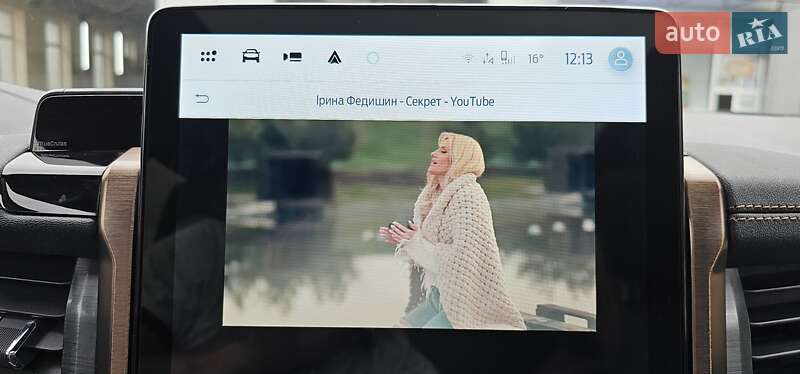Open the user profile avatar
This screenshot has width=800, height=374.
620,59
